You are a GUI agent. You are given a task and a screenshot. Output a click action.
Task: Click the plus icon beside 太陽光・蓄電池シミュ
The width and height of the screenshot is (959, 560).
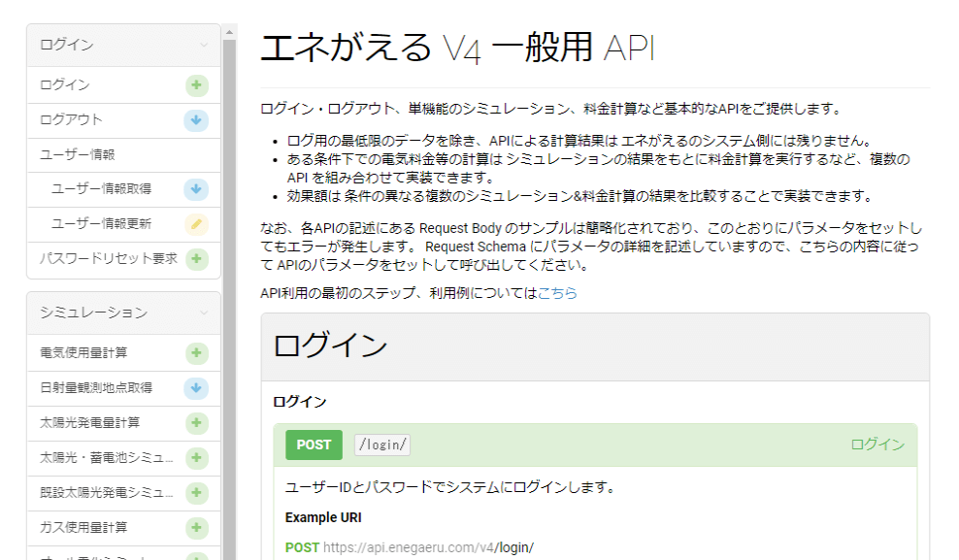pos(196,457)
